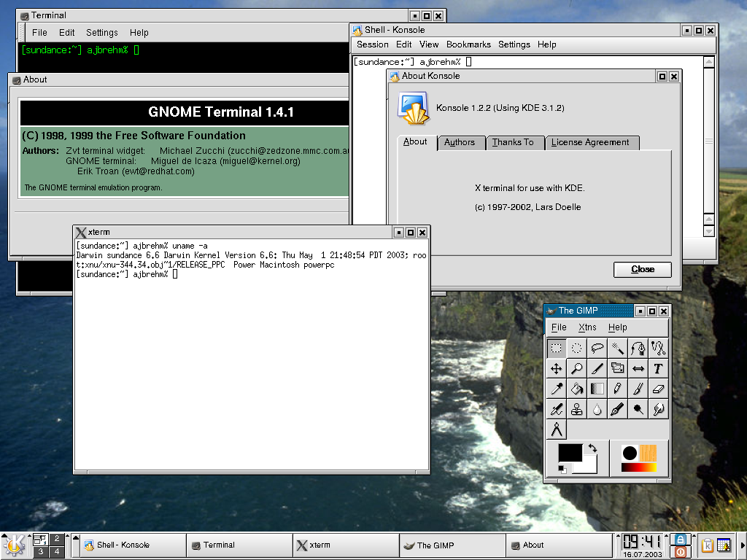
Task: Open the Session menu in Konsole
Action: 373,44
